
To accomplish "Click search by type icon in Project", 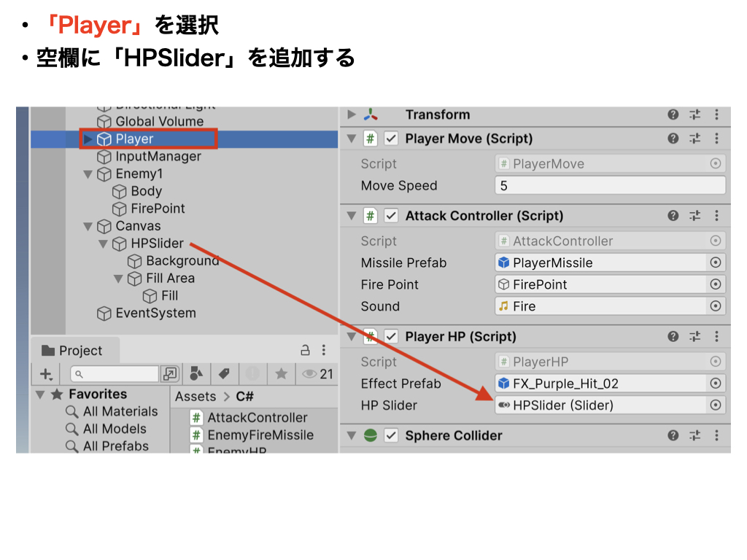I will [x=196, y=374].
